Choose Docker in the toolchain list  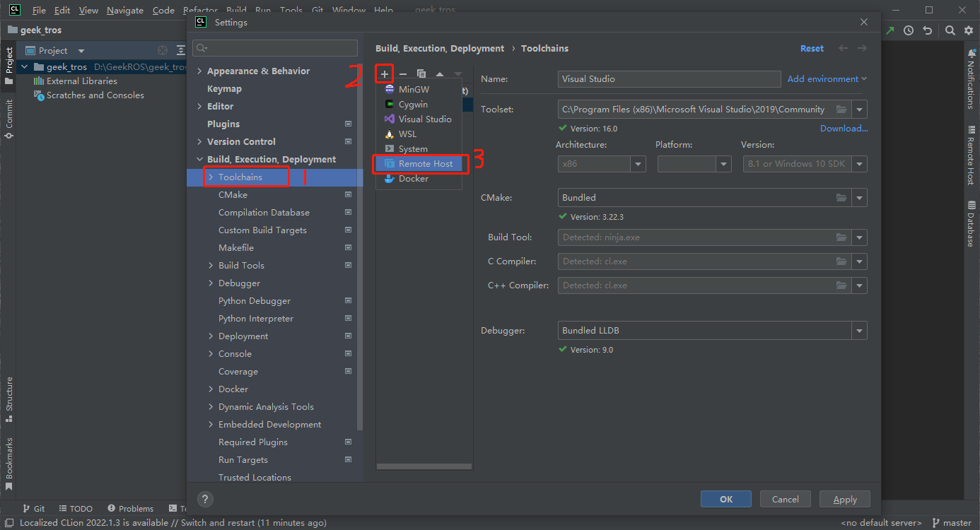413,179
